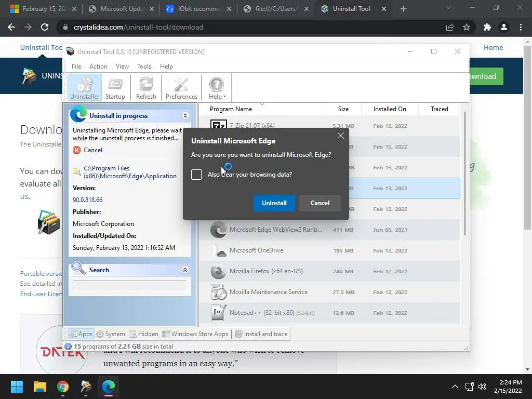The width and height of the screenshot is (532, 399).
Task: Open Preferences in Uninstall Tool toolbar
Action: (181, 88)
